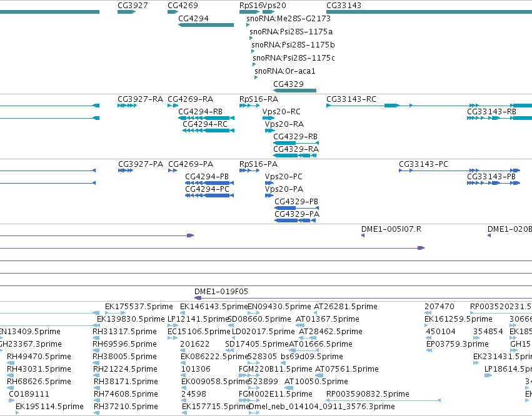Click snoRNA:Psi28S-1175c label
The width and height of the screenshot is (532, 416).
[x=294, y=58]
